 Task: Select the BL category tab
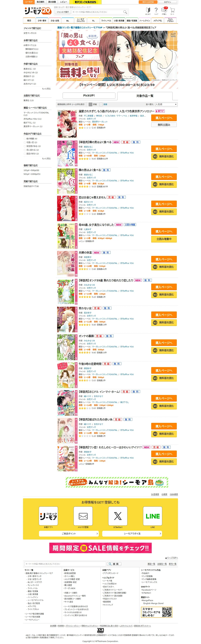[67, 21]
